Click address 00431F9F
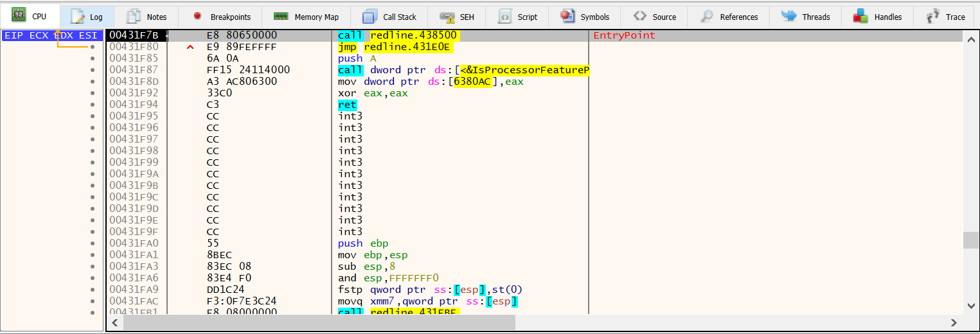Image resolution: width=980 pixels, height=334 pixels. tap(134, 232)
